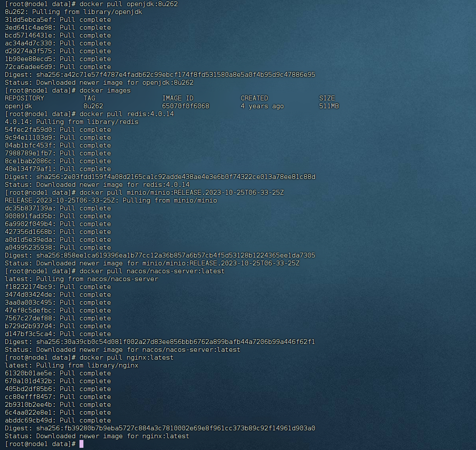
Task: Click layer ID ac34a4d7c330
Action: point(28,44)
